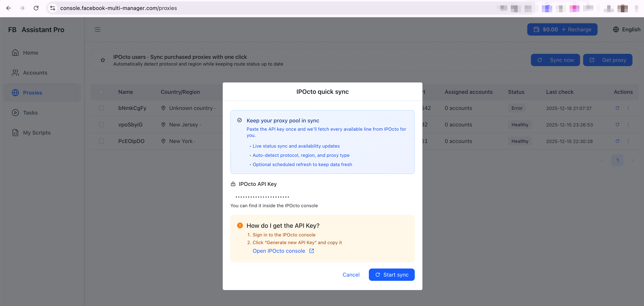
Task: Click the globe language icon
Action: click(616, 30)
